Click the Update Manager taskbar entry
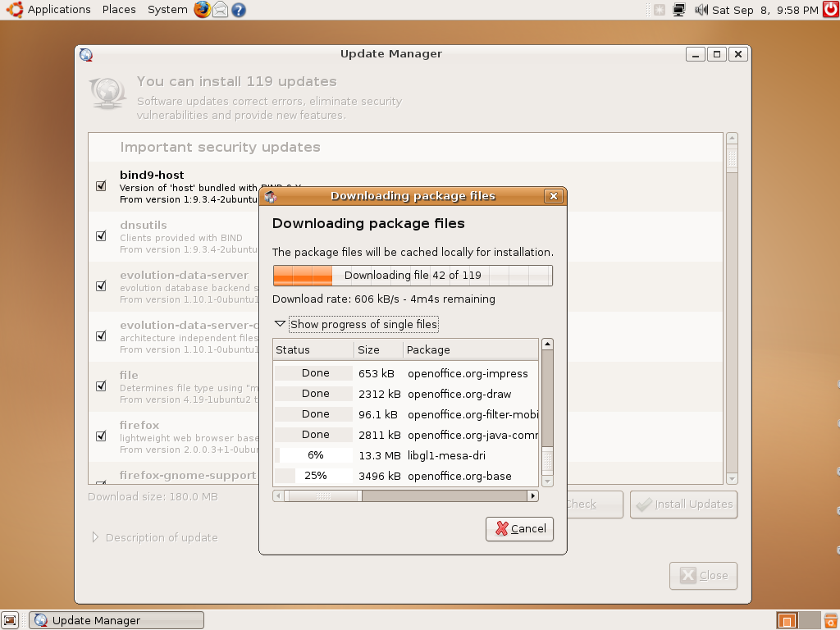Screen dimensions: 840x630 tap(116, 620)
